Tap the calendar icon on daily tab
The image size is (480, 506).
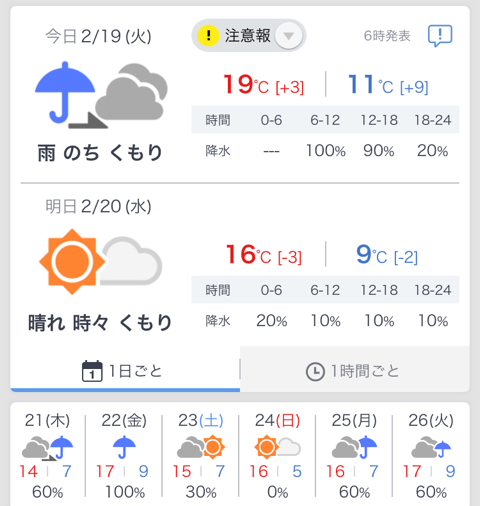[92, 371]
